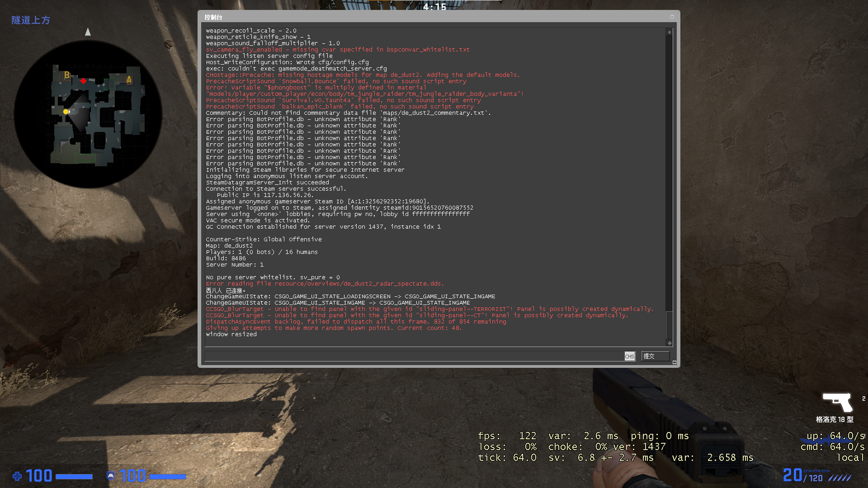Click the blue health bar
This screenshot has height=488, width=868.
tap(74, 476)
